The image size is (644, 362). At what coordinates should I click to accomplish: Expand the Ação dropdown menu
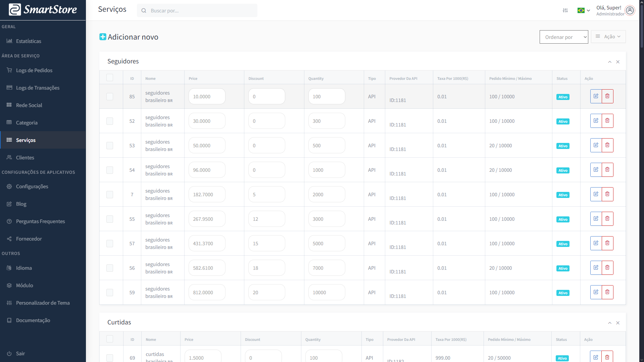[608, 37]
